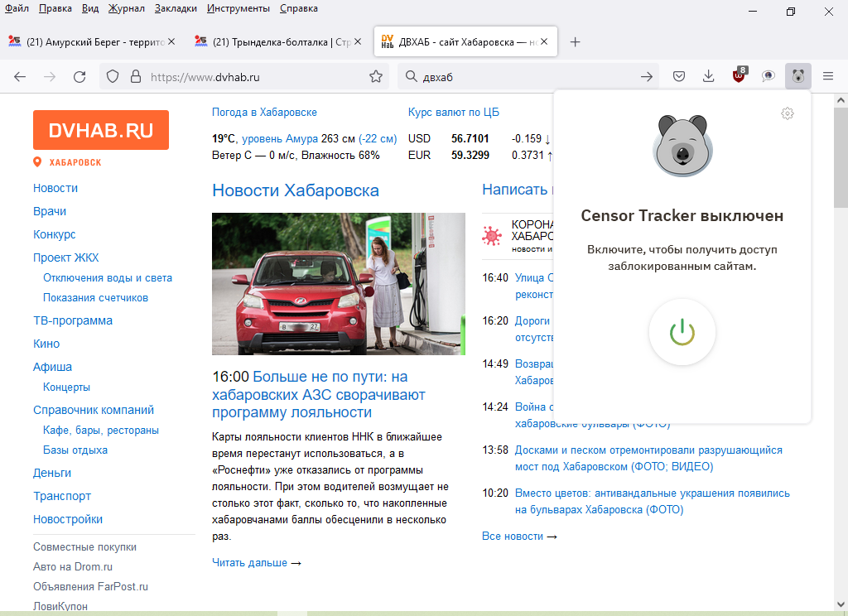Open the ТВ-программа link
Screen dimensions: 848x616
[73, 320]
